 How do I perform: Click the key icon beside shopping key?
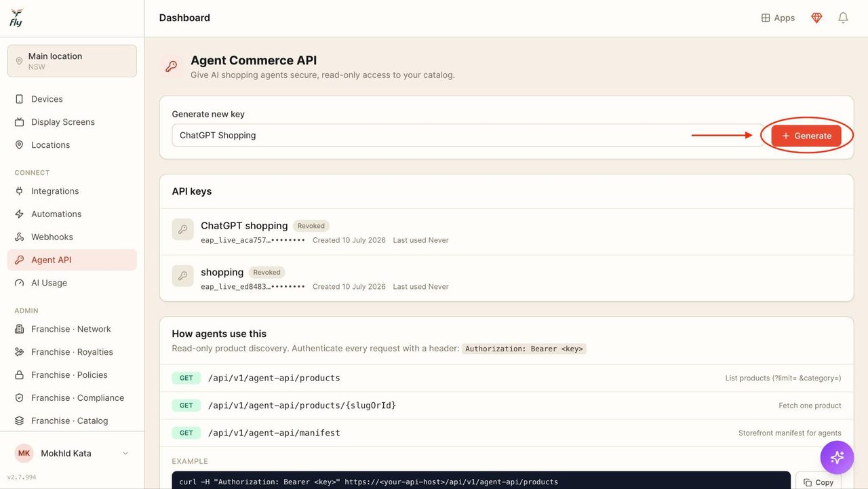click(x=182, y=276)
